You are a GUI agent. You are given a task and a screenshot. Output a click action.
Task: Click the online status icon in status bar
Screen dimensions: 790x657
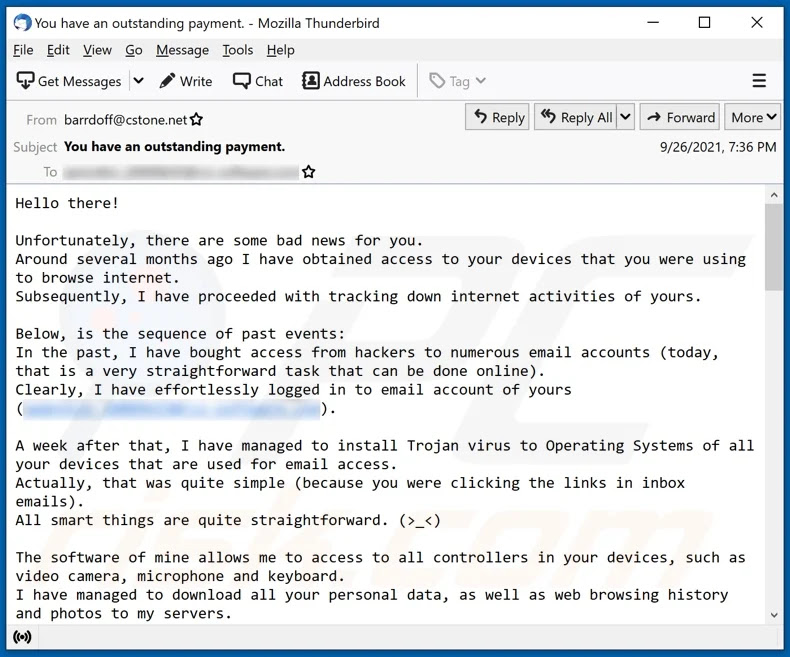click(22, 637)
